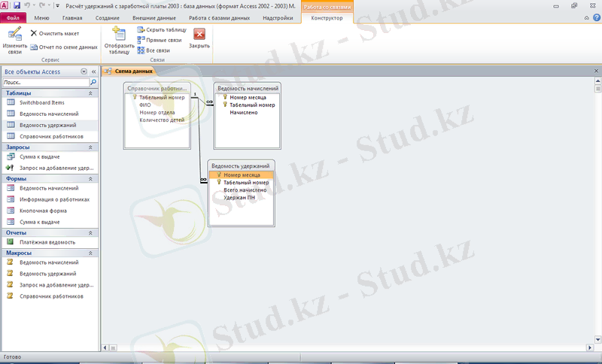Viewport: 602px width, 364px height.
Task: Click Начислено field in Ведомость начислений
Action: pos(243,112)
